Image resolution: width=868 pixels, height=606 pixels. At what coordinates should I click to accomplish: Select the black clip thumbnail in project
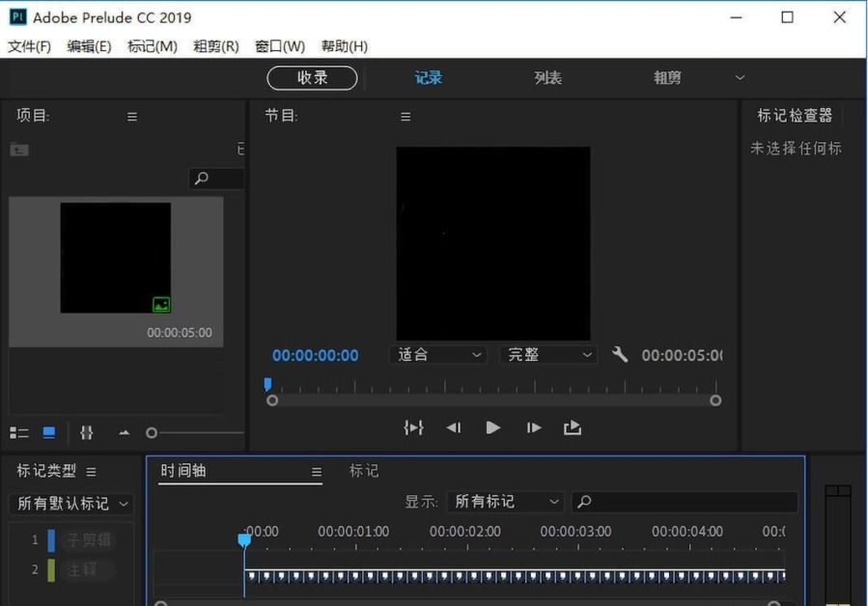[x=116, y=258]
